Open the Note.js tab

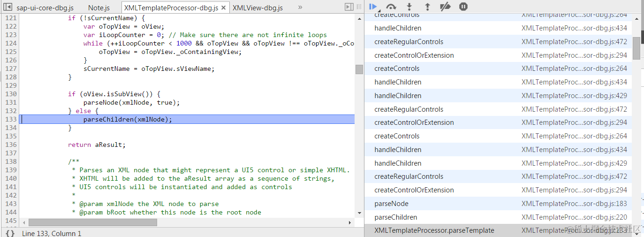pyautogui.click(x=99, y=8)
